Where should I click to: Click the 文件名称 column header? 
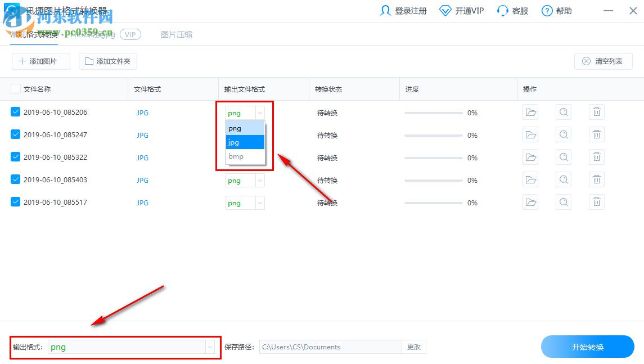(37, 89)
